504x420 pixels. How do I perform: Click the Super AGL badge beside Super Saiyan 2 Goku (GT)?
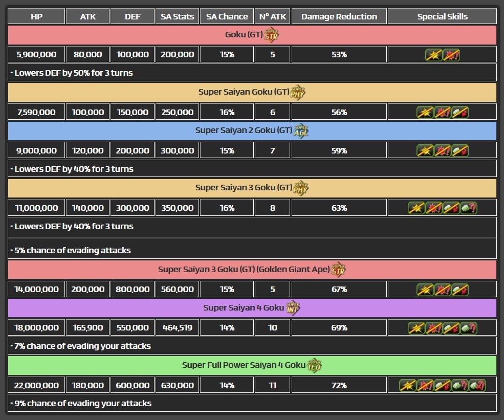[x=301, y=131]
